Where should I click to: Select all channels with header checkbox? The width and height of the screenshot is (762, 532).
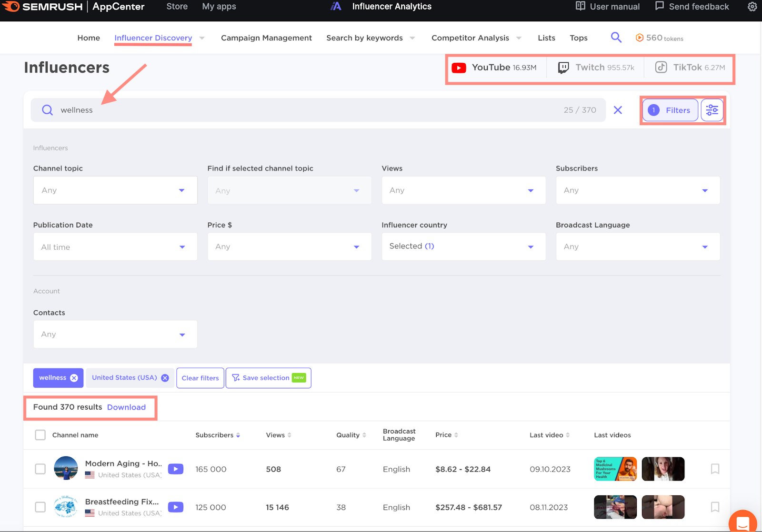40,434
